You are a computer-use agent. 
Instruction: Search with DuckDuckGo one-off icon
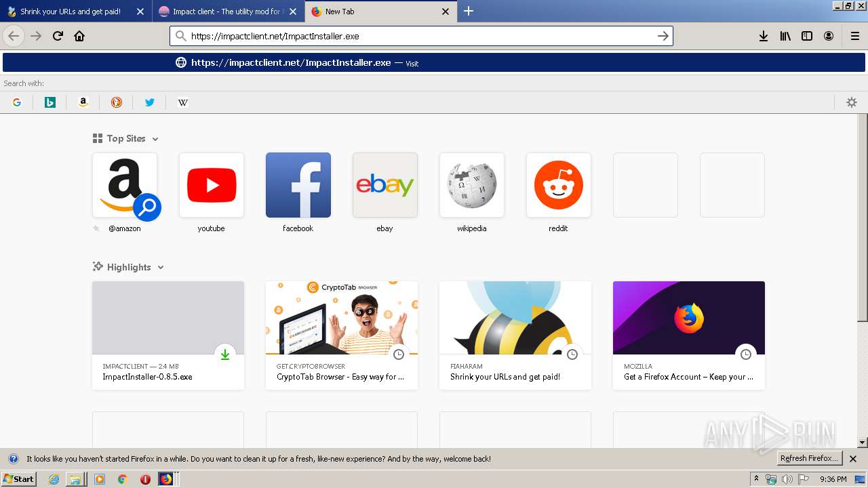tap(117, 102)
